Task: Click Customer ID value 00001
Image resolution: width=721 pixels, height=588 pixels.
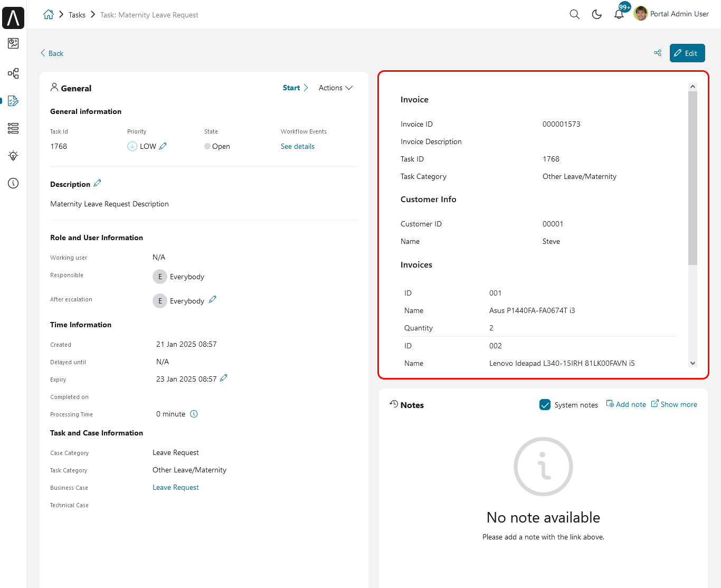Action: (553, 224)
